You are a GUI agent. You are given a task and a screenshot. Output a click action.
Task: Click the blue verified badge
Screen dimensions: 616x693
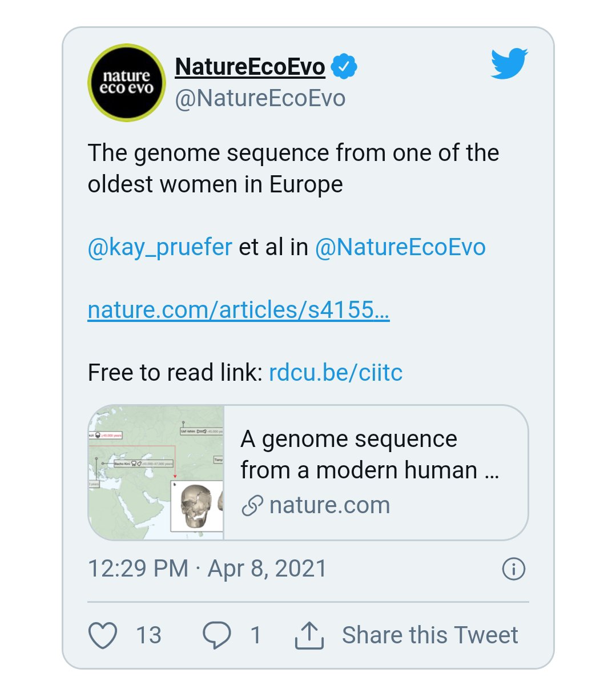point(344,67)
